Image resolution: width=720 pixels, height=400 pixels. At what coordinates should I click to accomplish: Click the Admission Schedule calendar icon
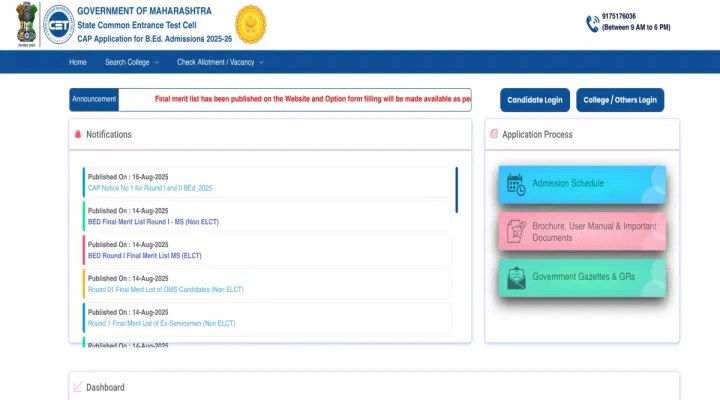coord(516,184)
